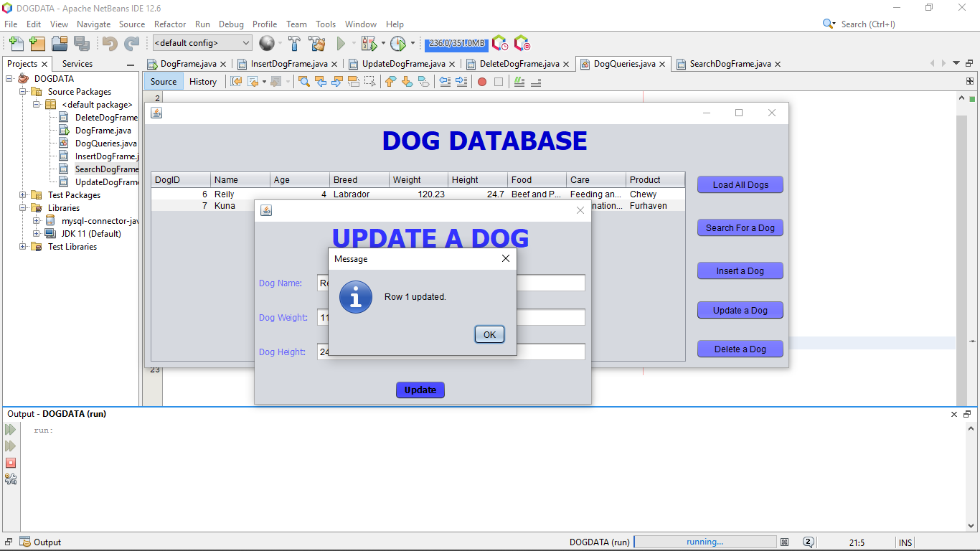Image resolution: width=980 pixels, height=551 pixels.
Task: Open the Refactor menu
Action: coord(170,24)
